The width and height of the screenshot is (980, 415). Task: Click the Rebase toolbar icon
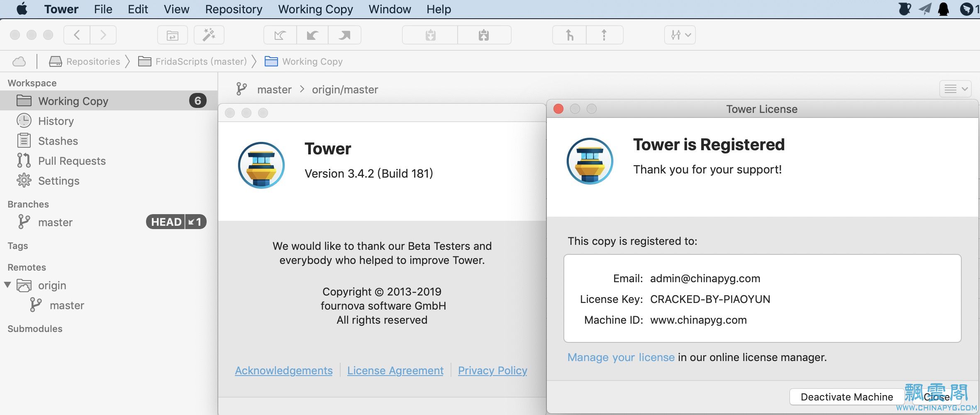pos(605,35)
